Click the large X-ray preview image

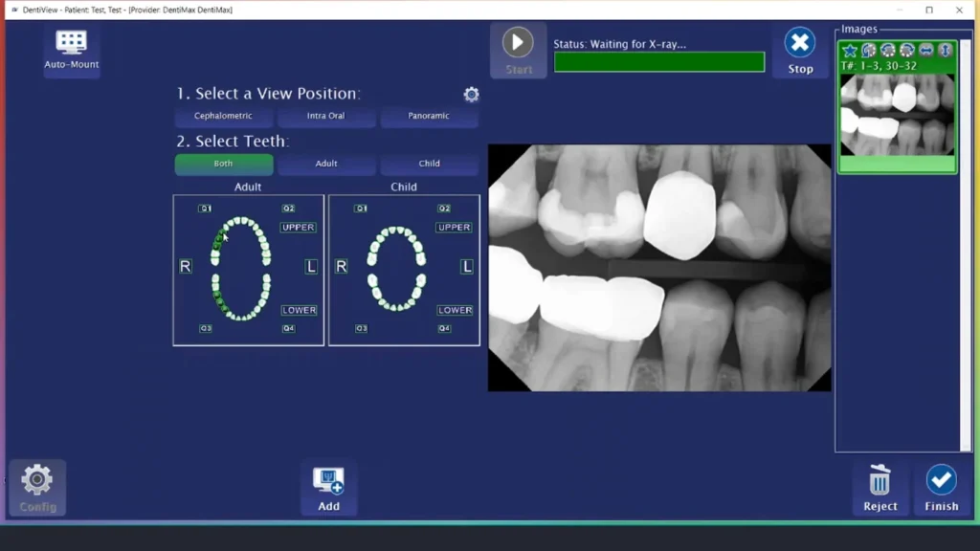click(x=659, y=268)
